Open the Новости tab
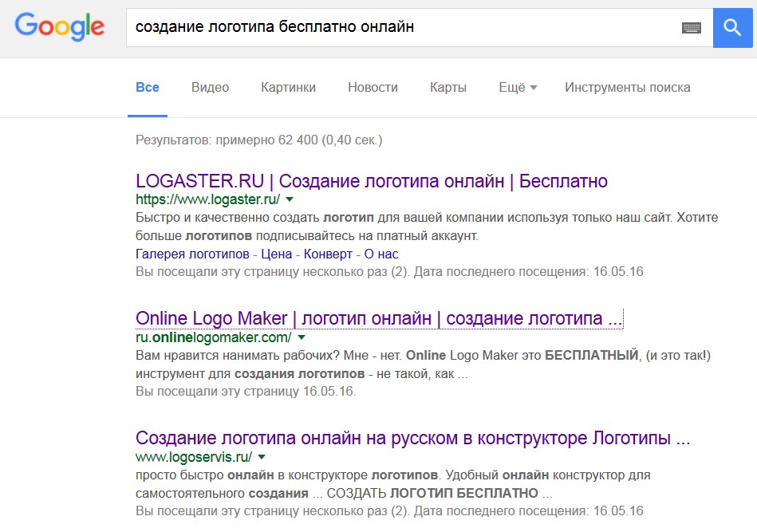The width and height of the screenshot is (757, 532). [373, 88]
